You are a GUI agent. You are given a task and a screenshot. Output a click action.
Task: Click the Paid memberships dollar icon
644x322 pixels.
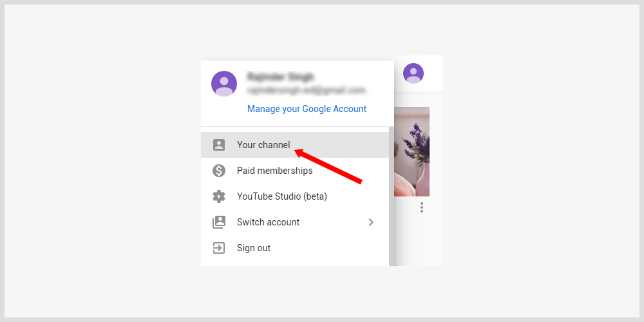point(219,171)
